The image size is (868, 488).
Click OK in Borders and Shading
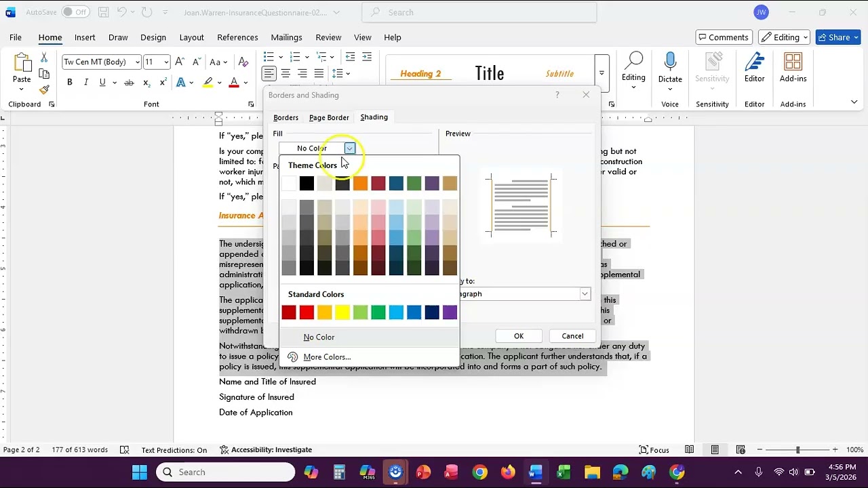point(519,336)
